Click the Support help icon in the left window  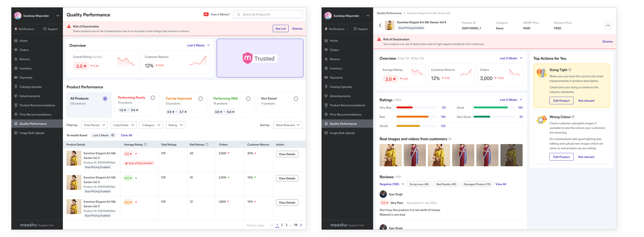tap(45, 29)
